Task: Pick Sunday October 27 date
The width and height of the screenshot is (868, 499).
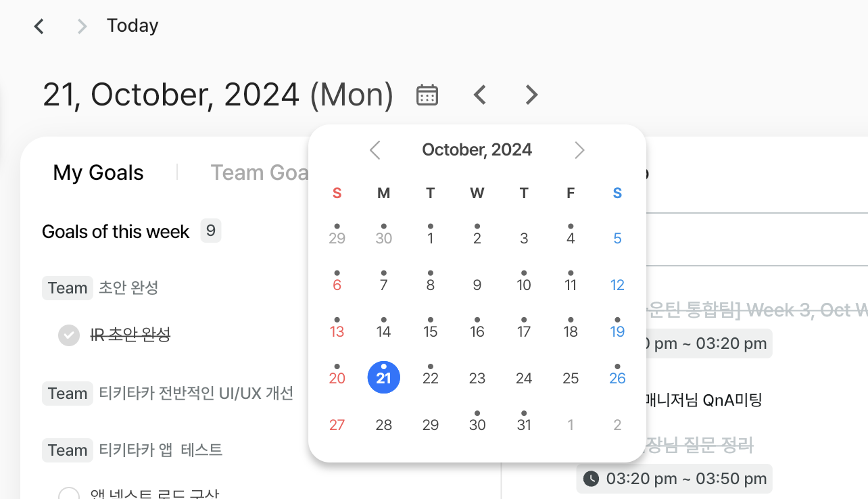Action: [x=337, y=425]
